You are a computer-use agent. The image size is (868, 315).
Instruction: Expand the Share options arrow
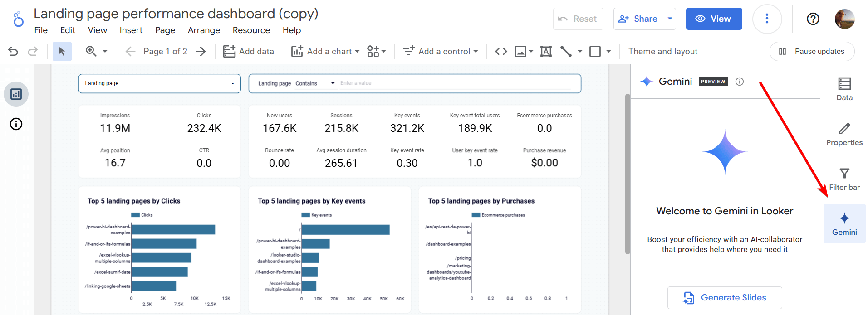tap(670, 19)
